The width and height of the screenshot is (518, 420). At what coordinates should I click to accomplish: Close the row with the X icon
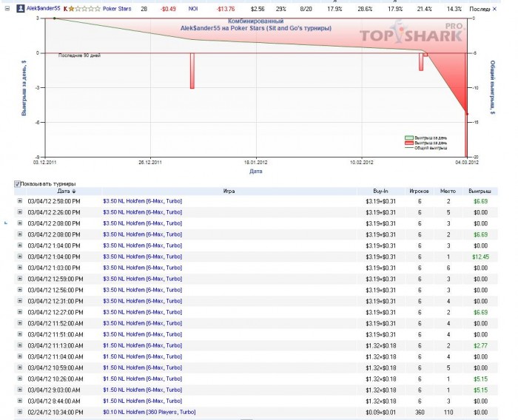(494, 9)
